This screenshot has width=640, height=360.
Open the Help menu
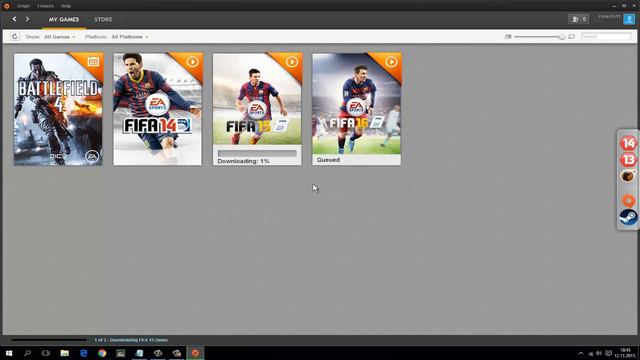tap(66, 6)
